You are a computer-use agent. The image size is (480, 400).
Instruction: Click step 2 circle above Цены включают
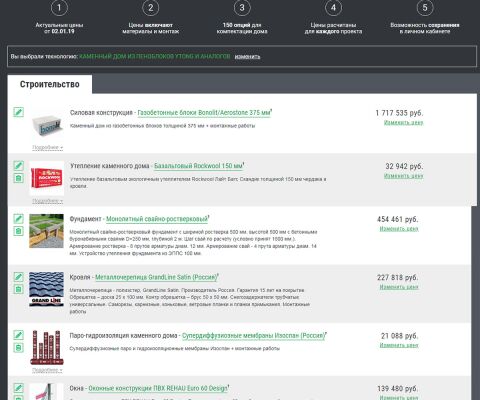151,8
